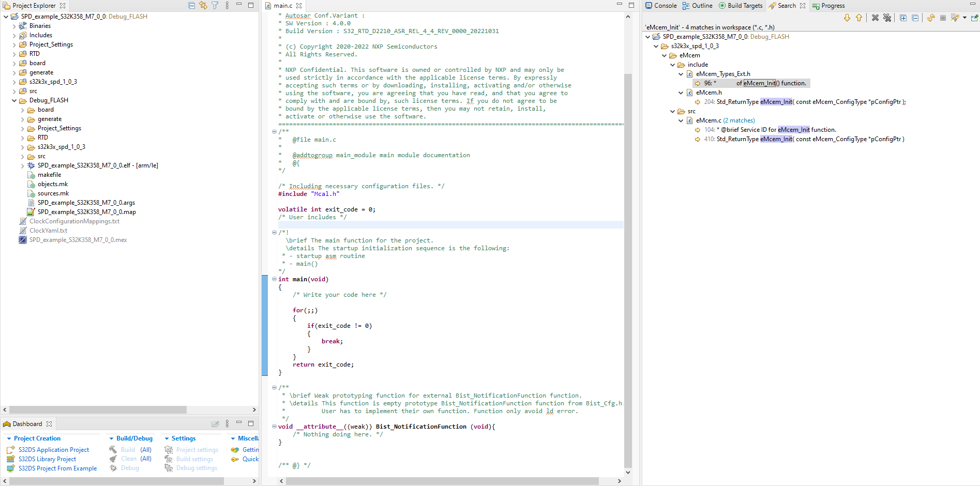Expand the Binaries node
Image resolution: width=980 pixels, height=486 pixels.
coord(14,26)
